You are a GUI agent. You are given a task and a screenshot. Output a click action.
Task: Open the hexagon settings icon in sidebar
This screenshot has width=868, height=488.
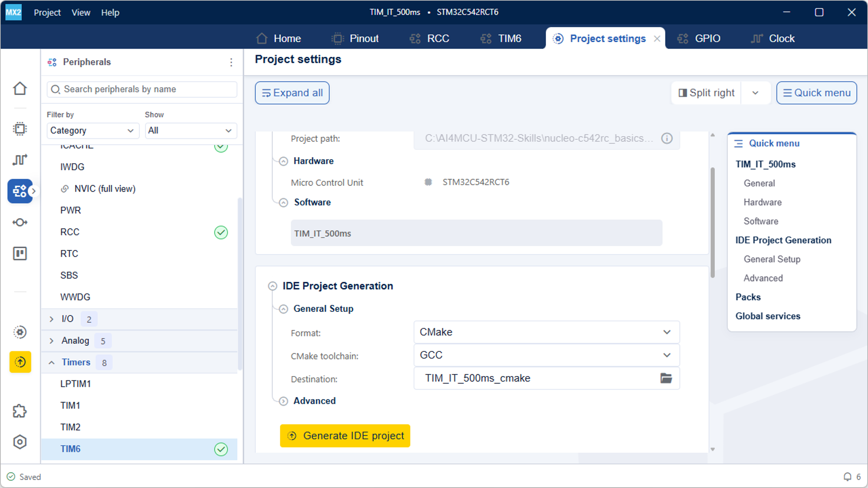coord(20,442)
